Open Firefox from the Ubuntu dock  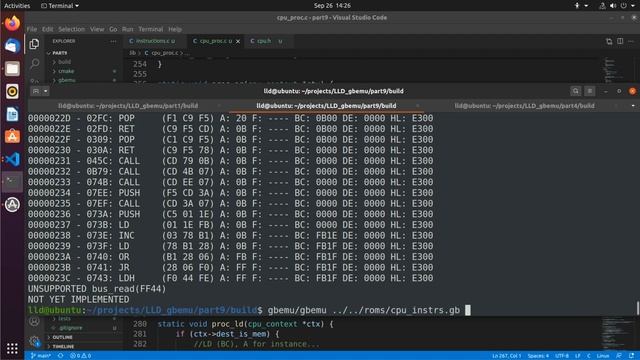tap(12, 23)
